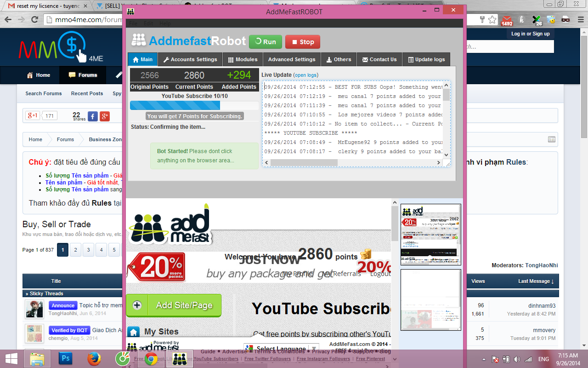This screenshot has width=588, height=368.
Task: Click the saved password key icon
Action: coord(482,19)
